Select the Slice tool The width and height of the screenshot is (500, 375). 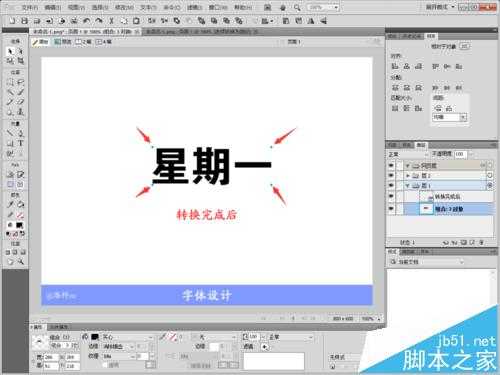coord(20,174)
